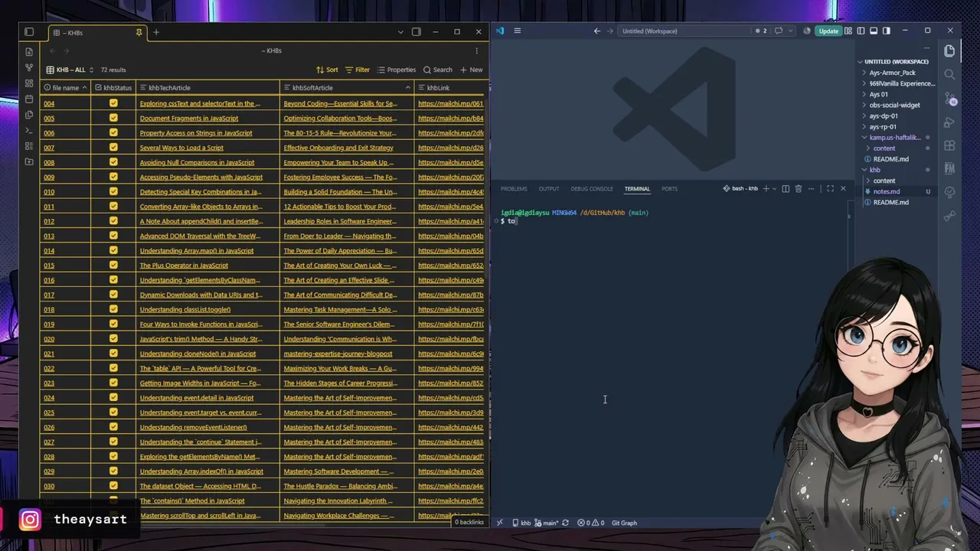The image size is (980, 551).
Task: Open the Extensions view in VS Code
Action: tap(950, 145)
